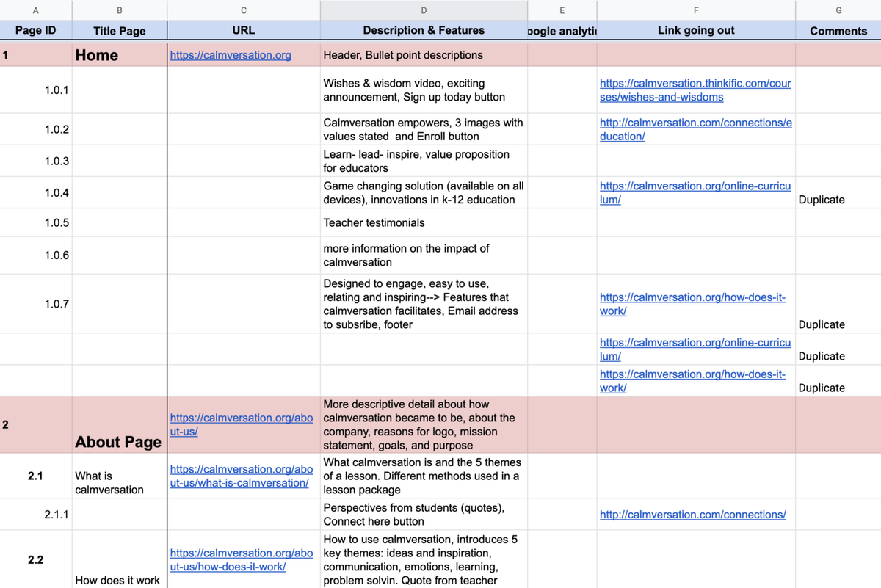The height and width of the screenshot is (588, 881).
Task: Select column B by its letter header
Action: [120, 10]
